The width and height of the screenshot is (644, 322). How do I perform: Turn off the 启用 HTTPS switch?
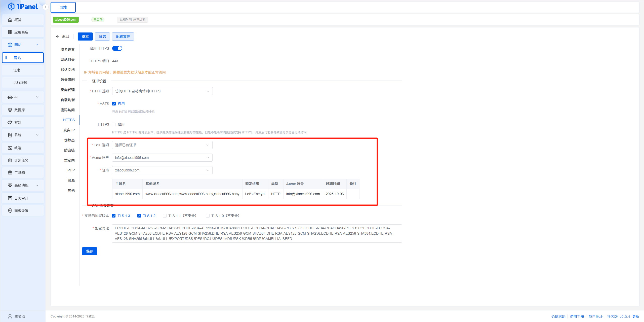point(117,48)
